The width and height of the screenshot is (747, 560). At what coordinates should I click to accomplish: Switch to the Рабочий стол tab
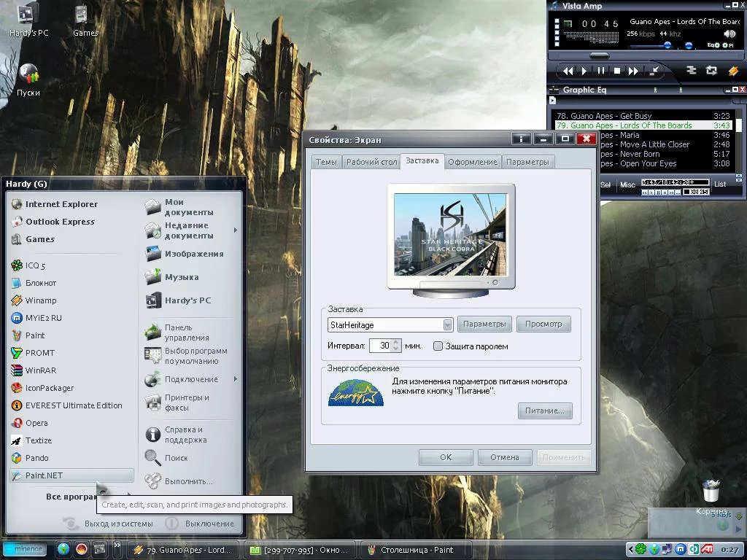point(371,162)
